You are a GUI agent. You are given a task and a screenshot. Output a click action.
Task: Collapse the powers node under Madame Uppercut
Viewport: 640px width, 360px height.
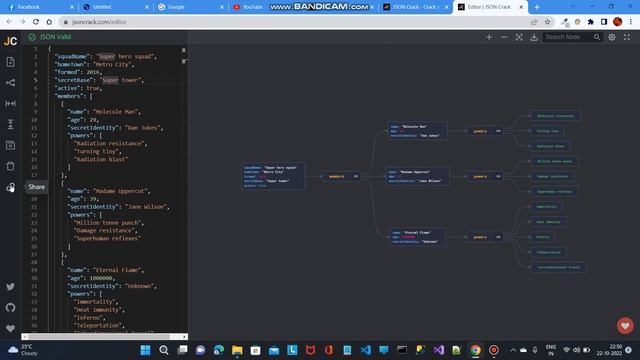click(498, 176)
